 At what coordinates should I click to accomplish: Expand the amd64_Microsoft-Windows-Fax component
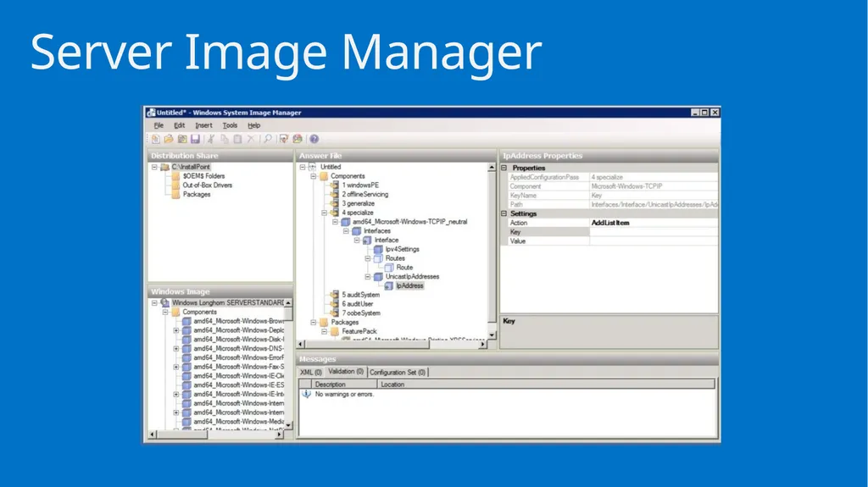[176, 367]
